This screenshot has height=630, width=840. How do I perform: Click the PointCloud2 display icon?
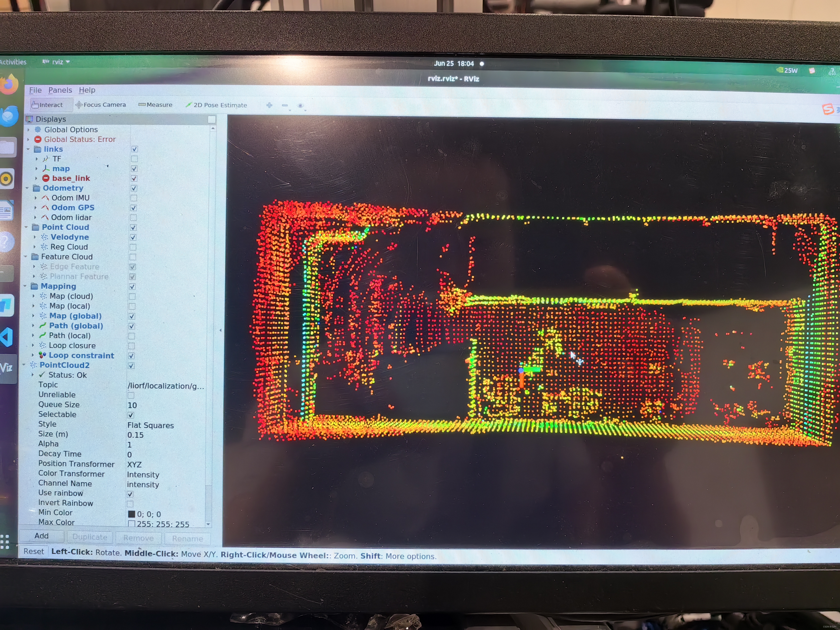pos(33,365)
